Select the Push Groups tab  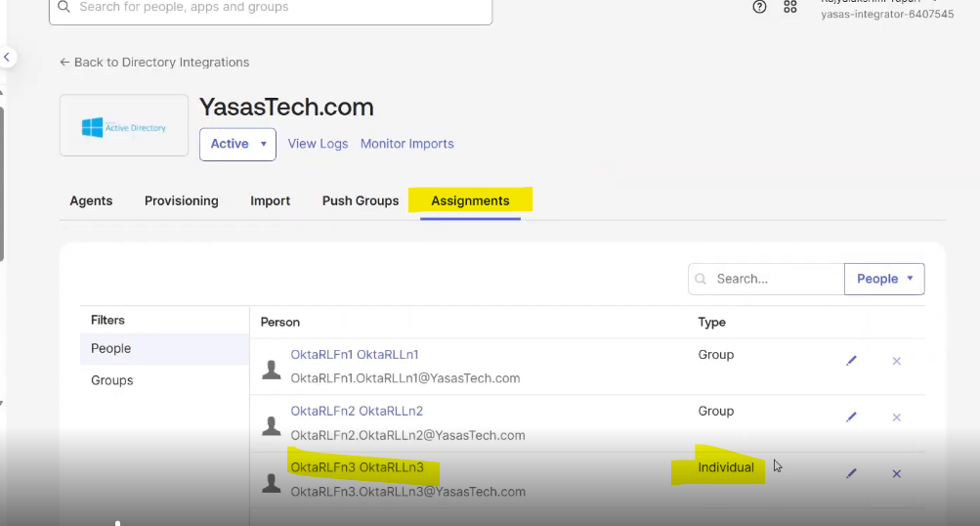(x=361, y=200)
